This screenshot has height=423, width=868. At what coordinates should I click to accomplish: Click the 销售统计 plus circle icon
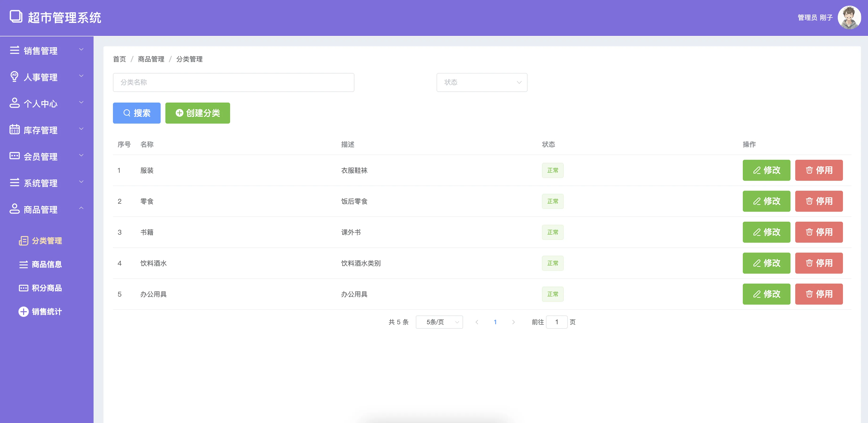coord(23,311)
